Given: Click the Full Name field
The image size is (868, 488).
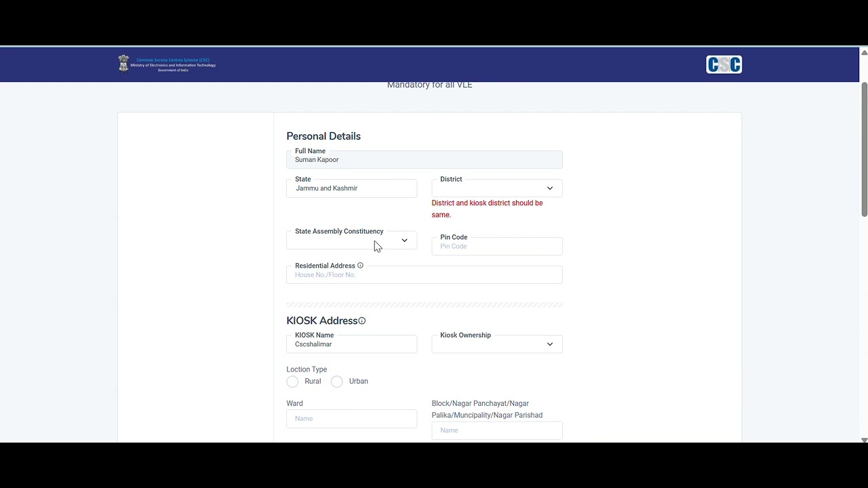Looking at the screenshot, I should click(425, 160).
